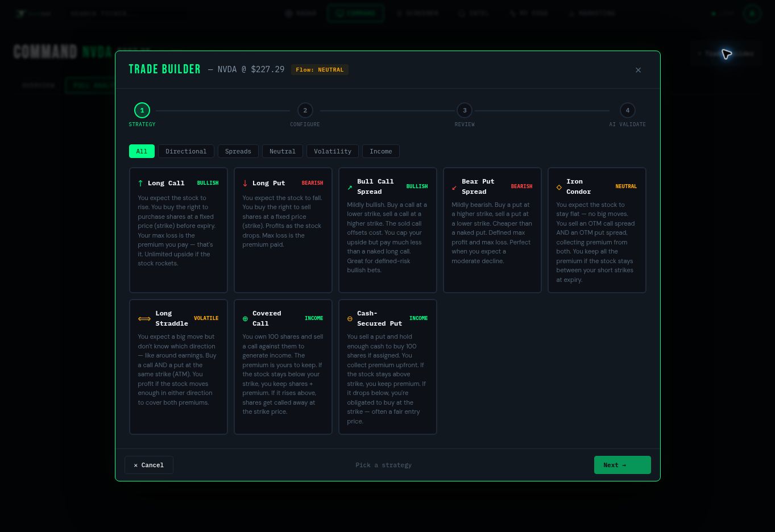Screen dimensions: 775x532
Task: Select the Long Call strategy card title
Action: (x=166, y=183)
